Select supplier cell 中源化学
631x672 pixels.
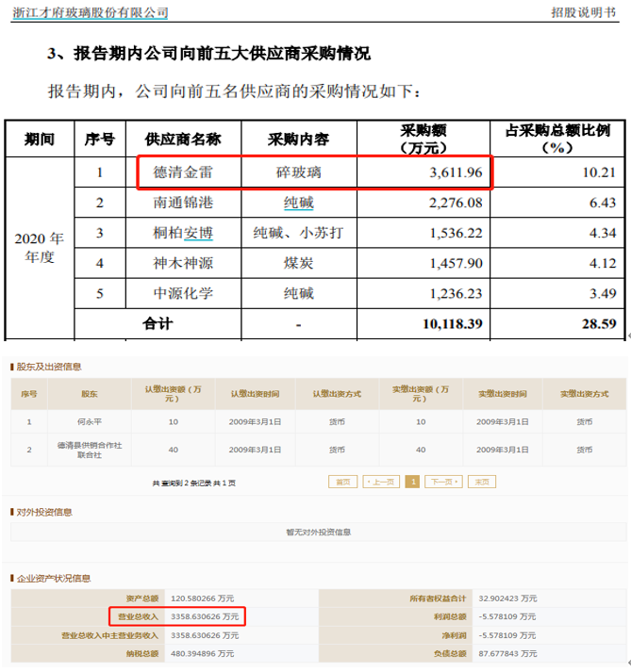(x=183, y=293)
